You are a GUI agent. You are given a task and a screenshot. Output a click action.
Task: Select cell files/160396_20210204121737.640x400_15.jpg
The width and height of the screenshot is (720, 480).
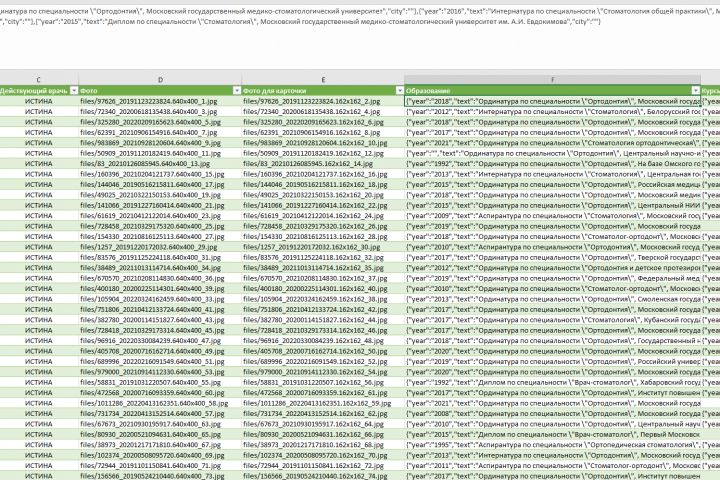click(160, 174)
